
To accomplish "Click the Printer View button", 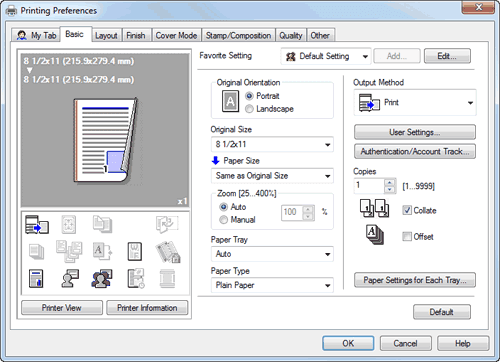I will coord(62,308).
